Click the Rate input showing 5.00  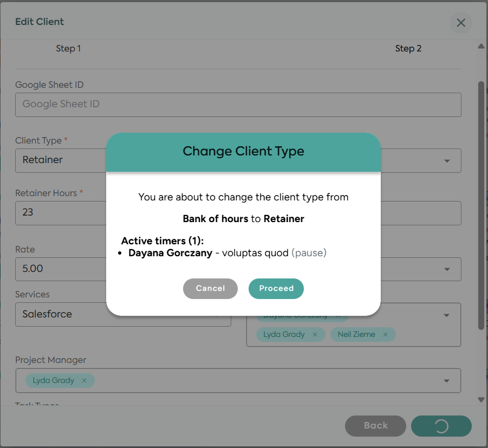coord(61,269)
